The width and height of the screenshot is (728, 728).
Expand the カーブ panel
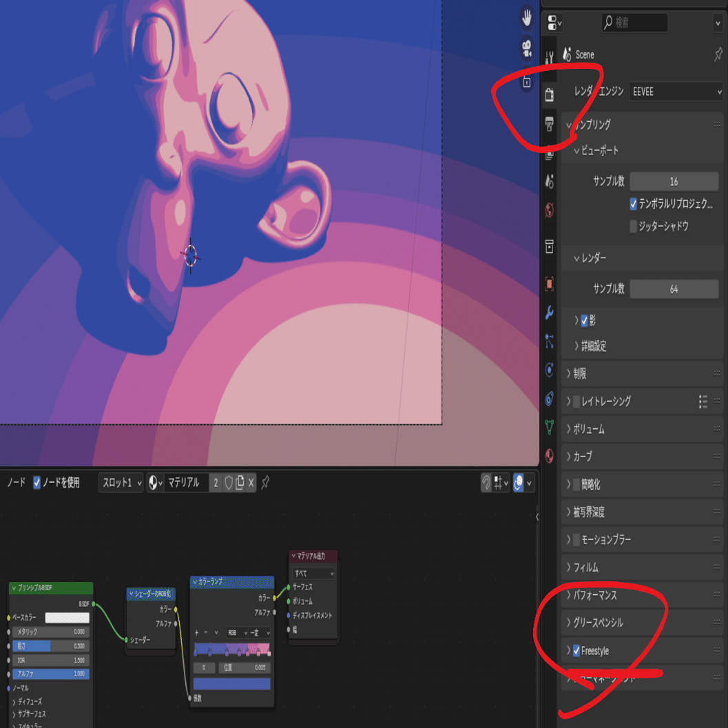pos(643,457)
